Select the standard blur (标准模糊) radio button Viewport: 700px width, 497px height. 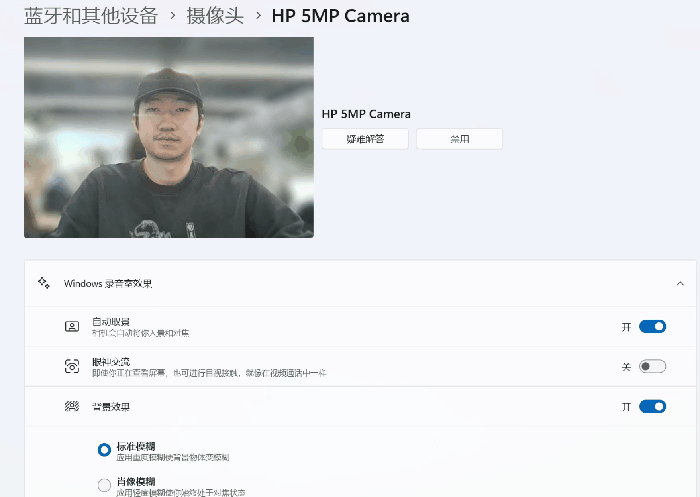[105, 450]
